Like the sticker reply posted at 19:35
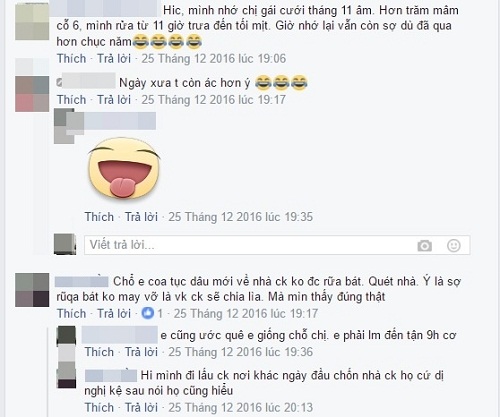 [99, 217]
